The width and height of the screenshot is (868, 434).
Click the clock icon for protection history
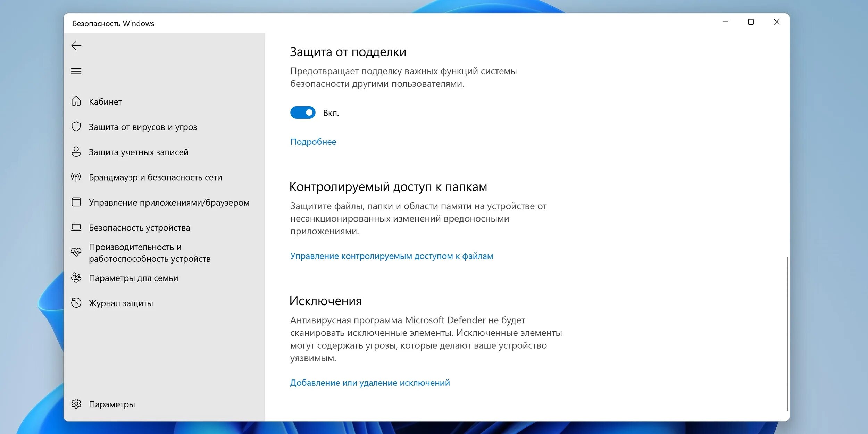76,303
